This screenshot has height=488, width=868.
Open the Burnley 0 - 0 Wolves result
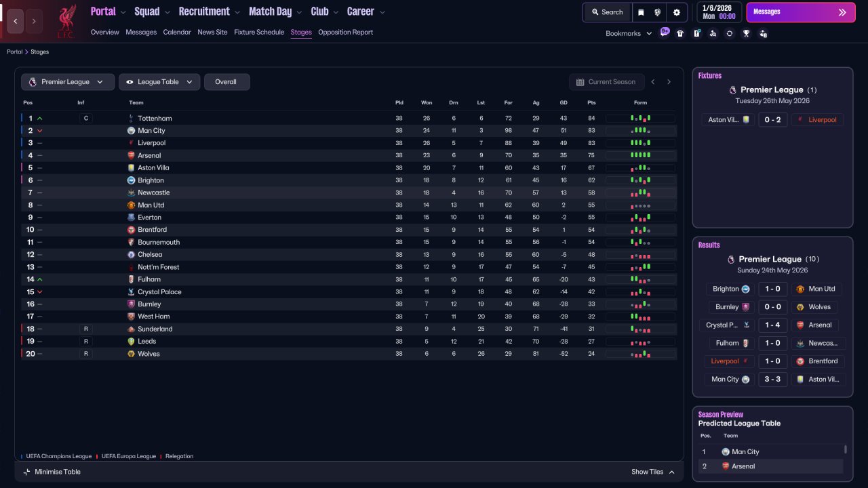tap(772, 307)
